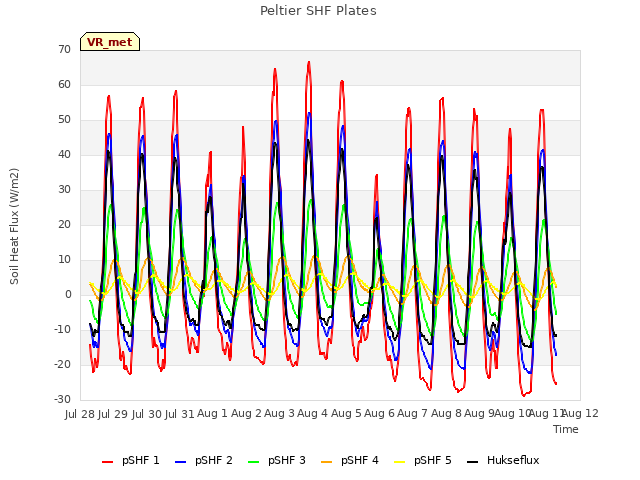Click the VR_met annotation label
640x480 pixels.
pyautogui.click(x=110, y=42)
